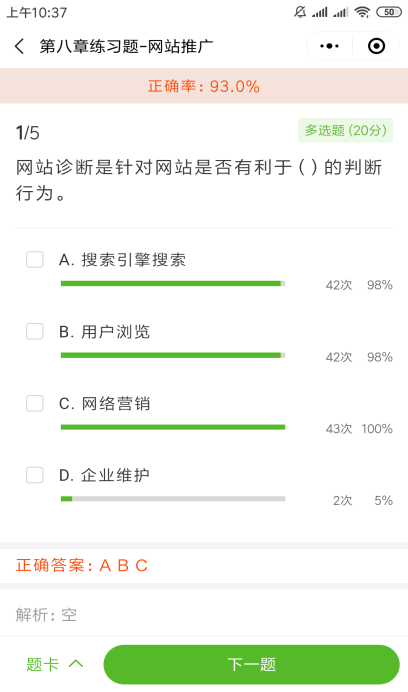The width and height of the screenshot is (408, 692).
Task: Check option A 搜索引擎搜索
Action: (35, 260)
